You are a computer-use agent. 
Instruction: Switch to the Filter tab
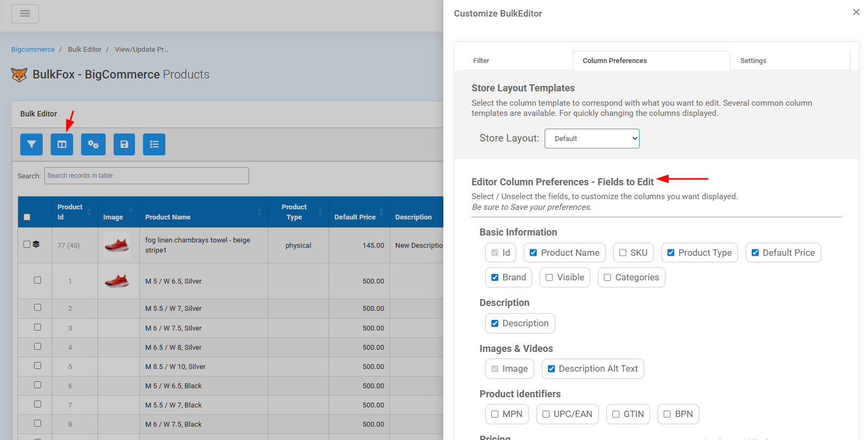click(x=481, y=61)
